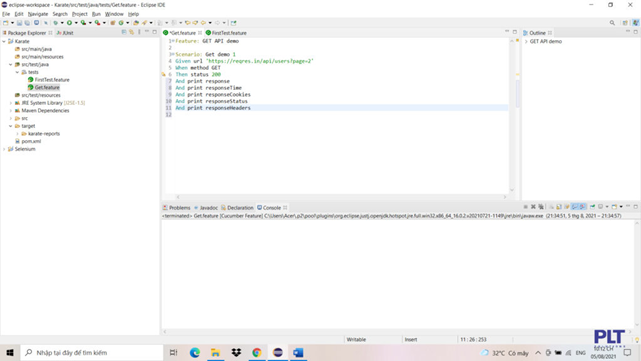The width and height of the screenshot is (641, 361).
Task: Toggle Link with Editor in Package Explorer
Action: point(132,32)
